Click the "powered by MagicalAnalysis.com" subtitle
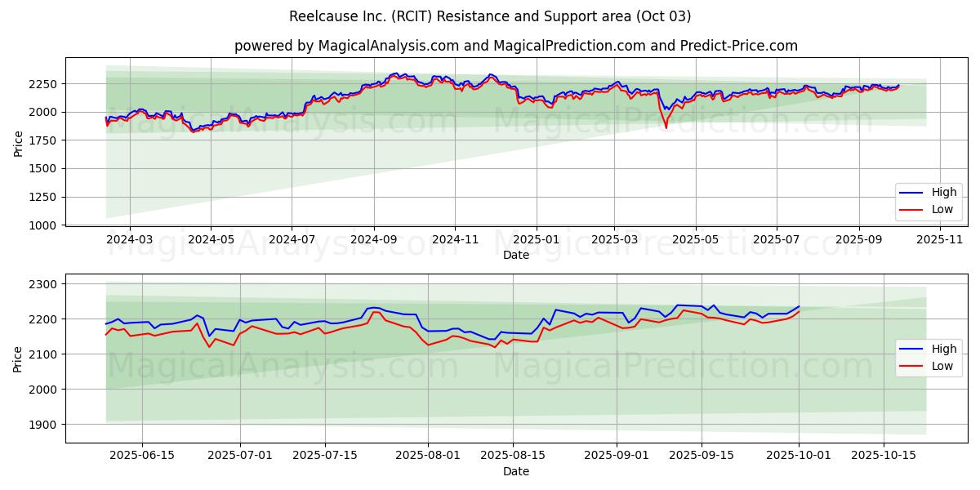Screen dimensions: 980x490 coord(515,46)
